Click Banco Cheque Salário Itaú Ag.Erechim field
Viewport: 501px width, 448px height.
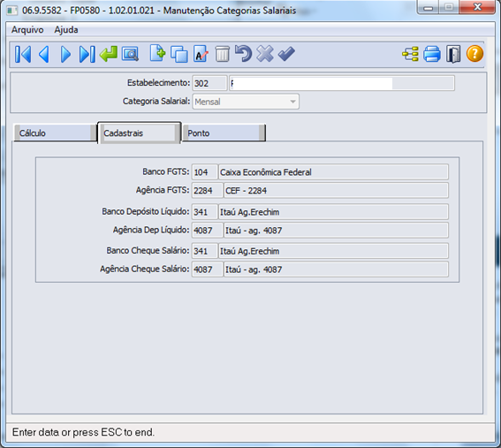[333, 251]
